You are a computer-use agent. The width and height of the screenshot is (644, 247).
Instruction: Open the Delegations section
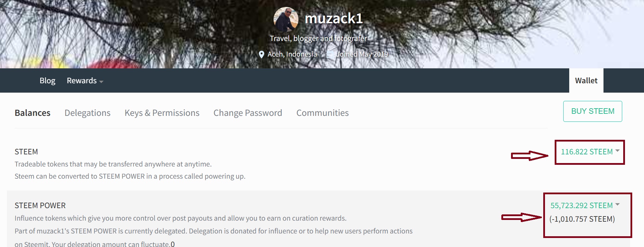pos(88,113)
